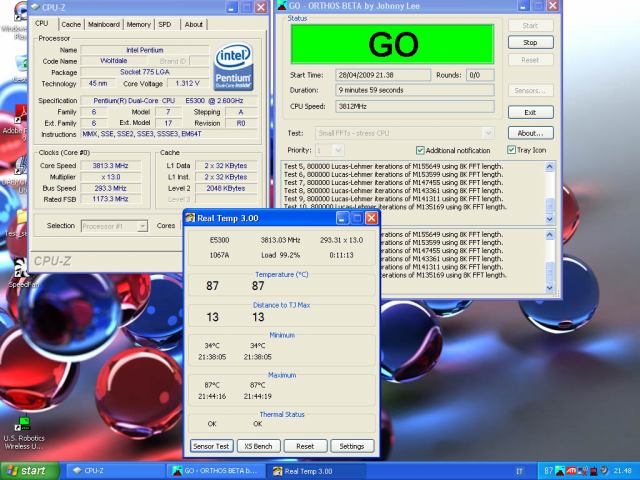The width and height of the screenshot is (640, 480).
Task: Click Core Speed value 3813.3 MHz
Action: (111, 166)
